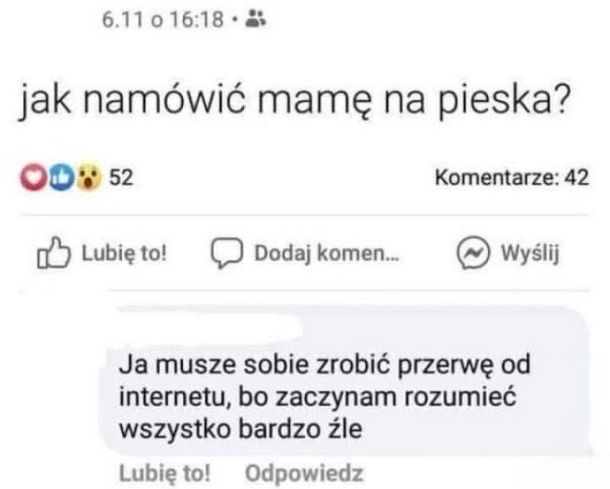610x489 pixels.
Task: Click the friends audience icon beside timestamp
Action: (256, 19)
